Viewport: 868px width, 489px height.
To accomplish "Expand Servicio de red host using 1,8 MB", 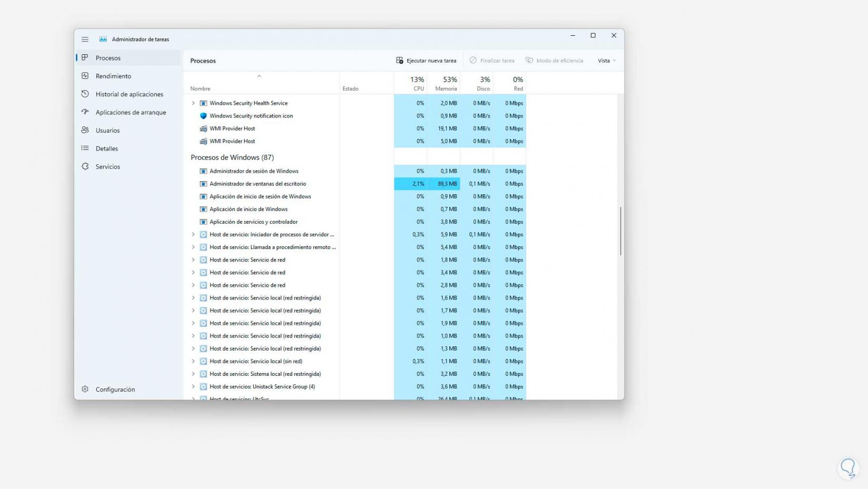I will click(193, 260).
